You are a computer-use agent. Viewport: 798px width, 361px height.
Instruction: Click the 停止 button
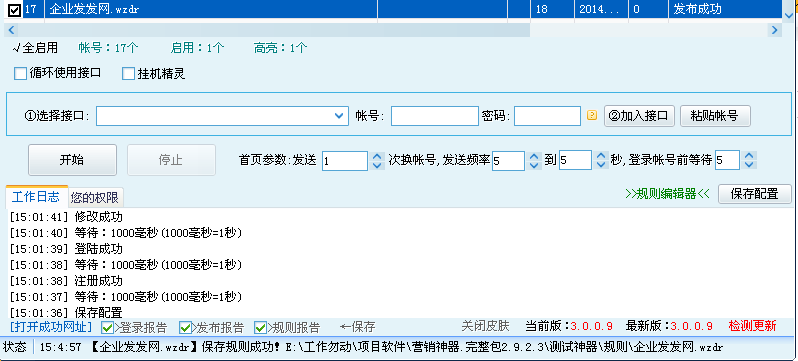(171, 160)
